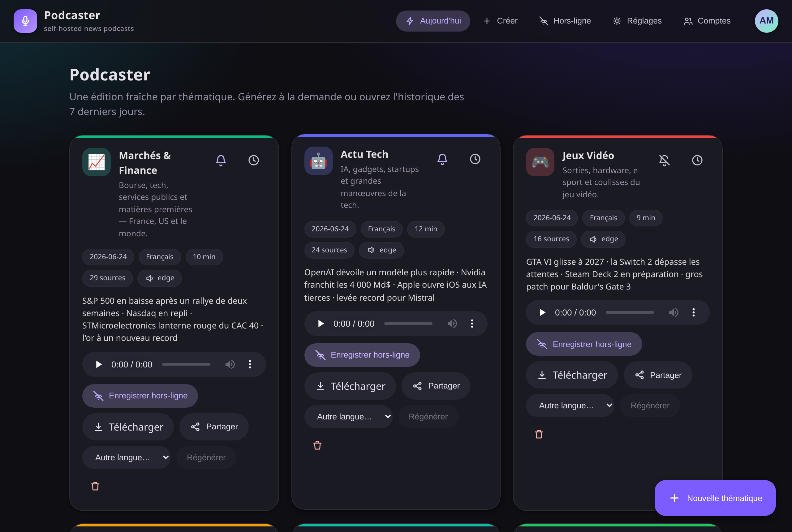
Task: Toggle notifications bell on Marchés & Finance
Action: point(221,160)
